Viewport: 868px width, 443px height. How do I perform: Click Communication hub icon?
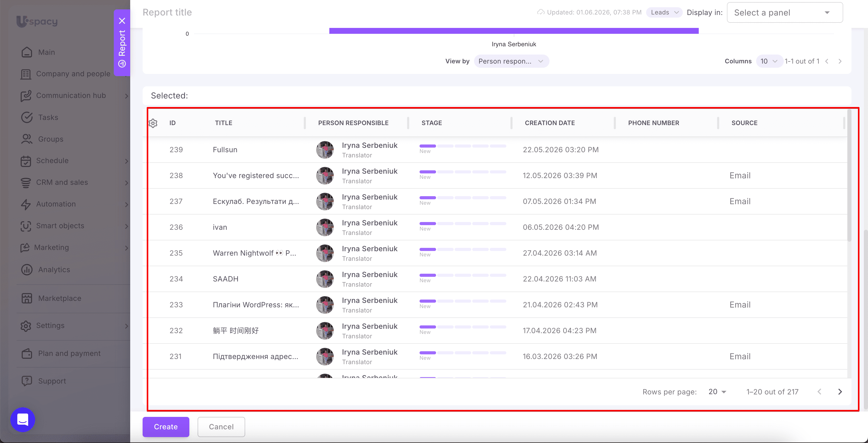(26, 96)
